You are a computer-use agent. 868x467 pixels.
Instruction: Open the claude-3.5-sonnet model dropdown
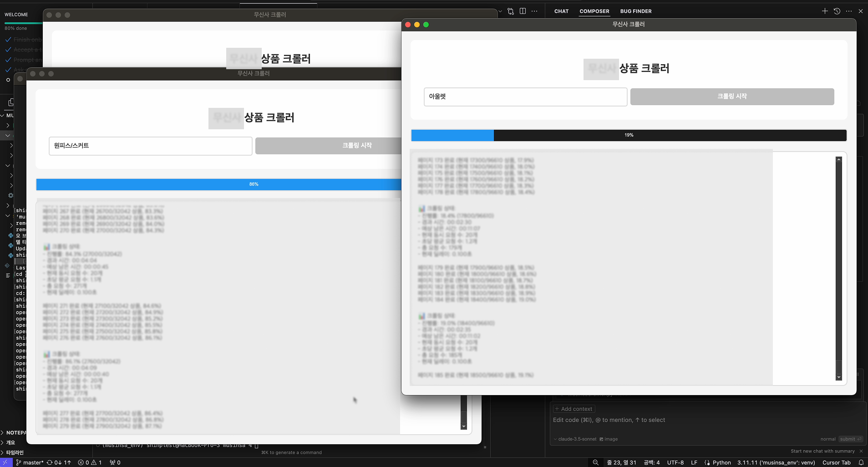[577, 439]
